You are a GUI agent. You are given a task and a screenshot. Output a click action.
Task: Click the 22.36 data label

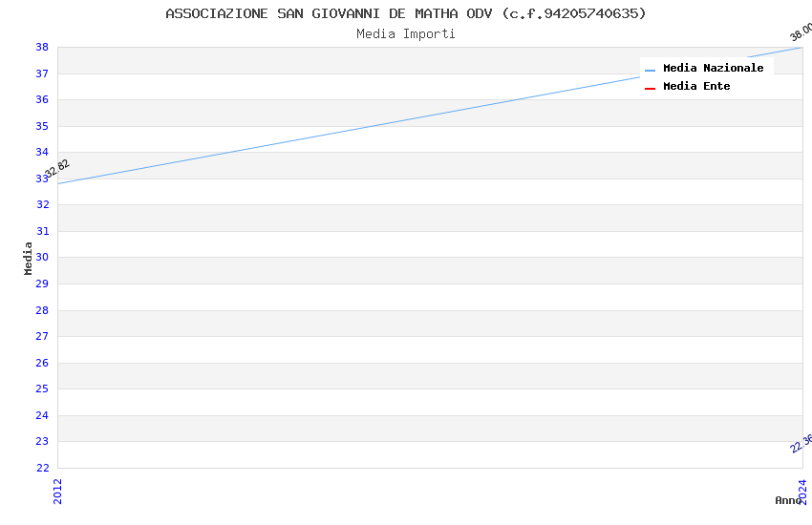(802, 443)
